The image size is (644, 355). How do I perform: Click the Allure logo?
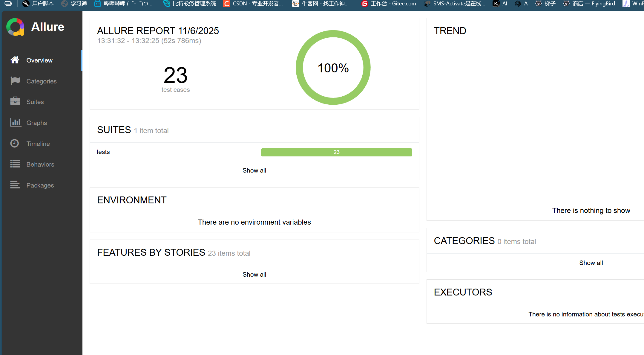pyautogui.click(x=16, y=27)
